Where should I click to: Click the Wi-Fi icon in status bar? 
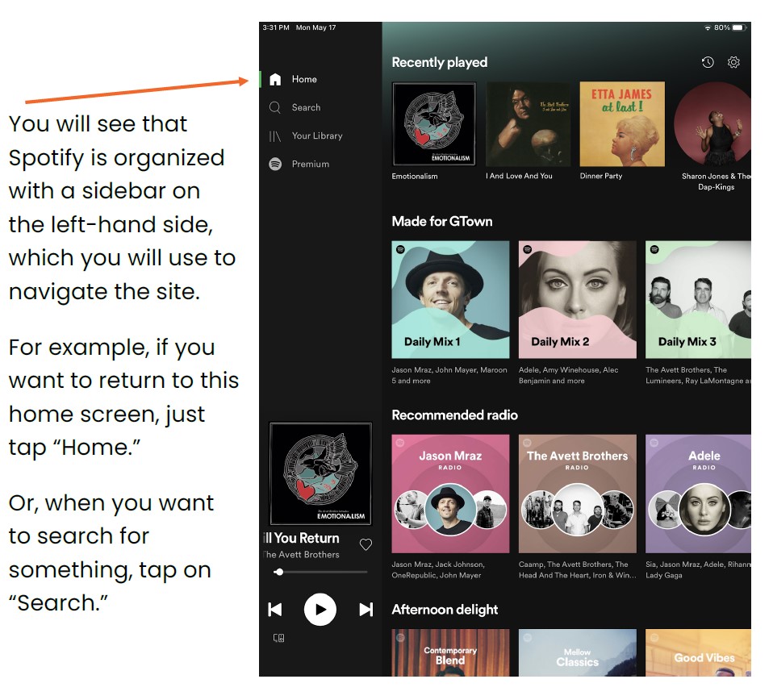tap(708, 28)
